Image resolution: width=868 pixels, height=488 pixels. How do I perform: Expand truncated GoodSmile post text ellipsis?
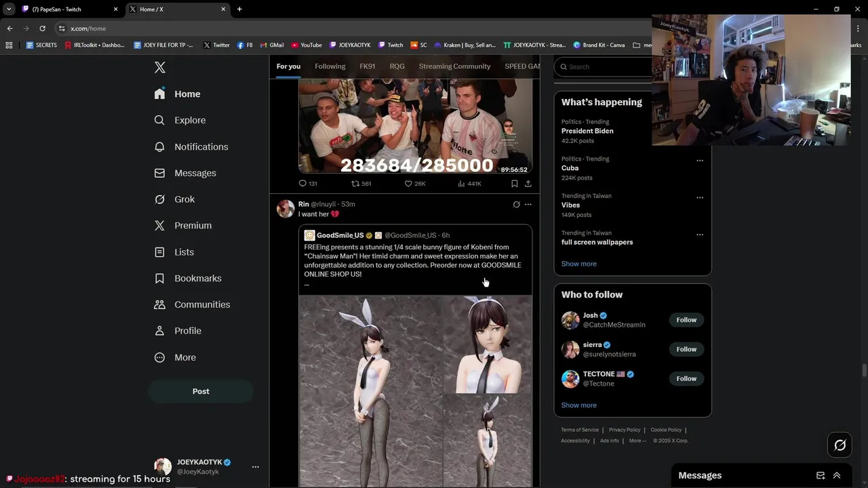[307, 284]
